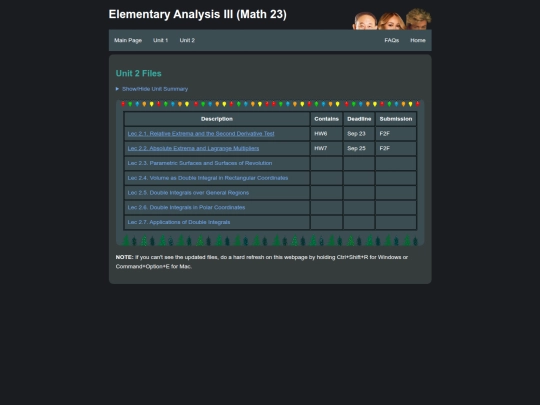Open Lec 2.2 Absolute Extrema link

(x=193, y=148)
